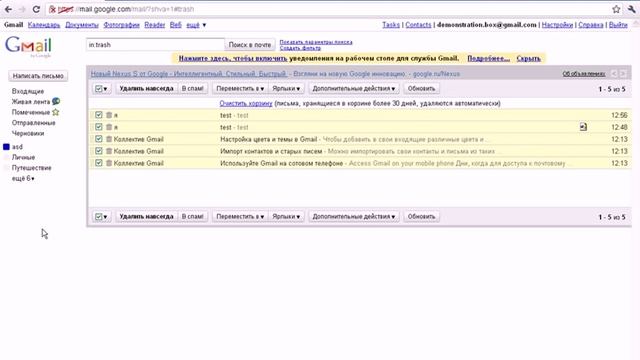
Task: Click trash icon on Настройка цвета и темы row
Action: [x=109, y=139]
